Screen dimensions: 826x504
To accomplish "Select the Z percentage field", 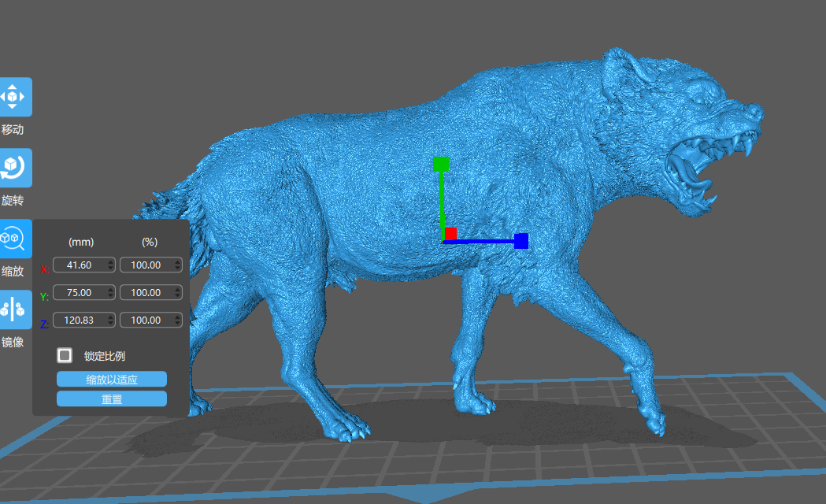I will point(146,321).
